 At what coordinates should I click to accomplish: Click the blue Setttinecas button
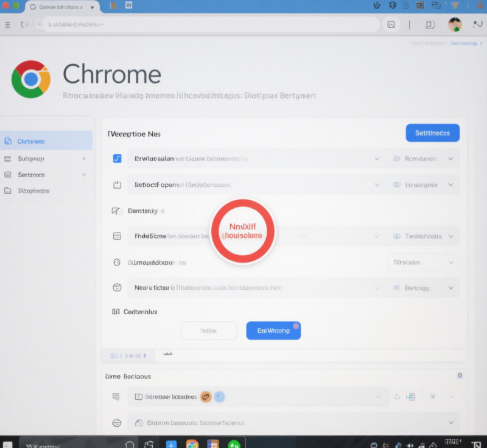[x=432, y=133]
